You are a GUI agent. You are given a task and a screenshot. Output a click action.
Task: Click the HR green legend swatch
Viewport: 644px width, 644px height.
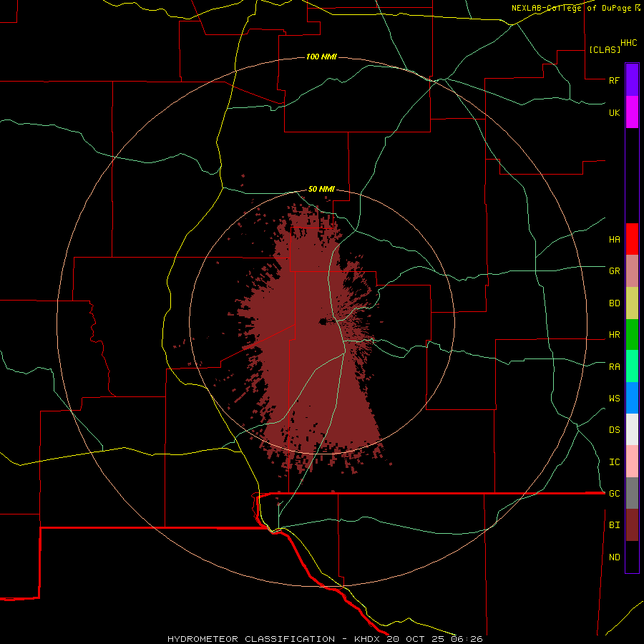pyautogui.click(x=632, y=335)
